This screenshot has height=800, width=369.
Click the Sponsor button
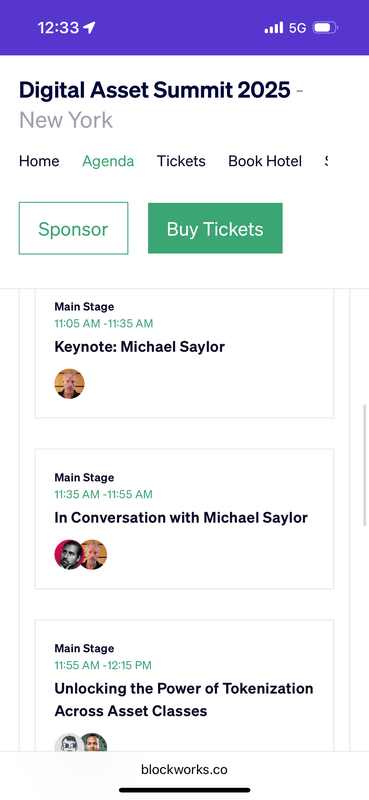tap(73, 228)
